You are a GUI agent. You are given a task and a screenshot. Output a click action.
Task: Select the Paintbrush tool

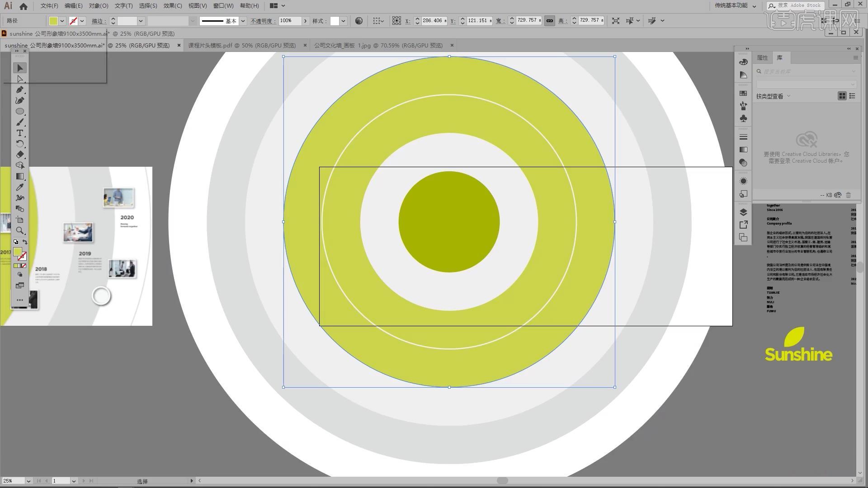pos(20,122)
